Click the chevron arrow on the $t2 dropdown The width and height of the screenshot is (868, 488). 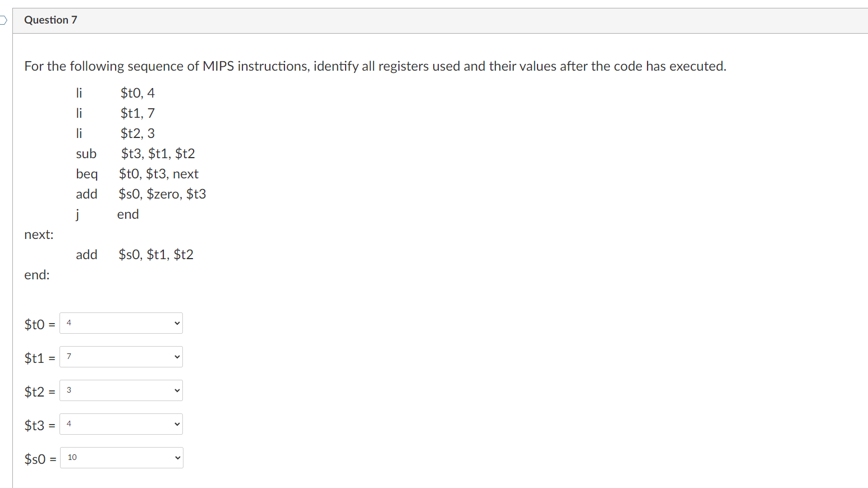point(176,390)
